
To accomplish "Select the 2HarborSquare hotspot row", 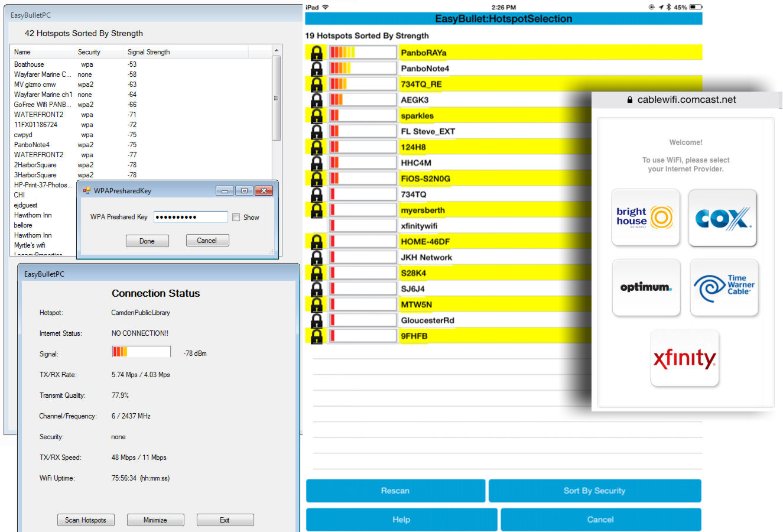I will 141,165.
